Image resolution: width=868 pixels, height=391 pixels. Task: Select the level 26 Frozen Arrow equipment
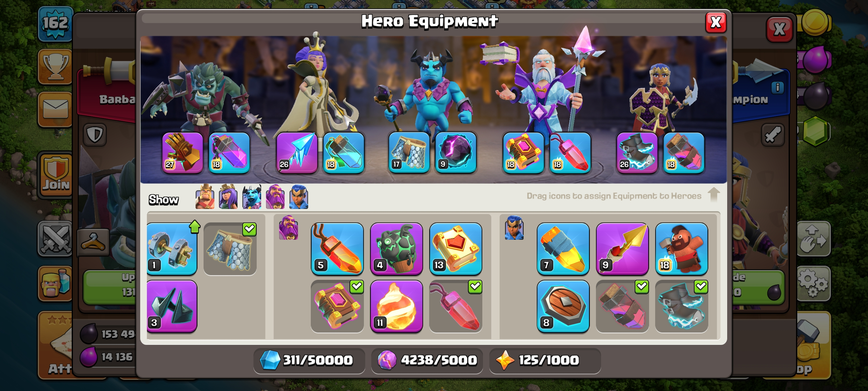[296, 152]
